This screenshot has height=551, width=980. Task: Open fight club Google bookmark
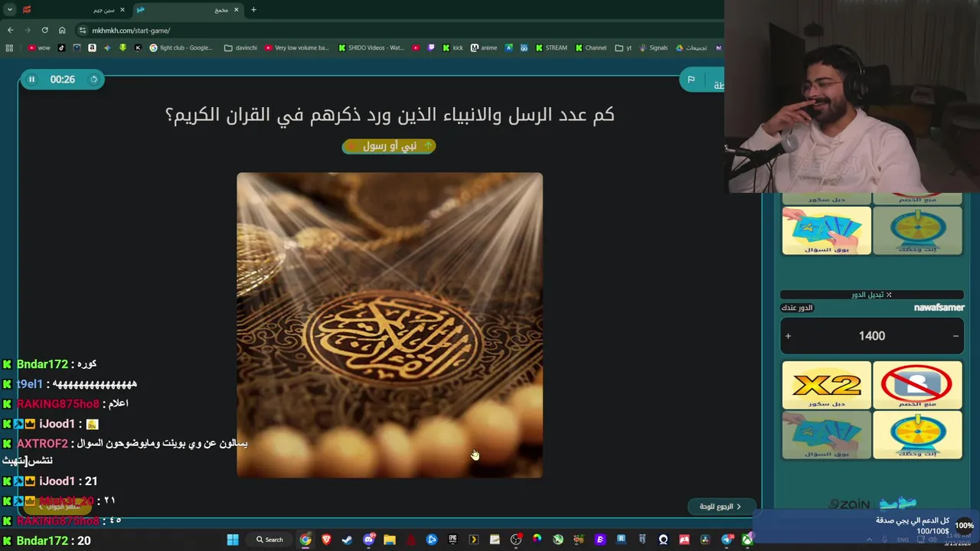point(181,47)
